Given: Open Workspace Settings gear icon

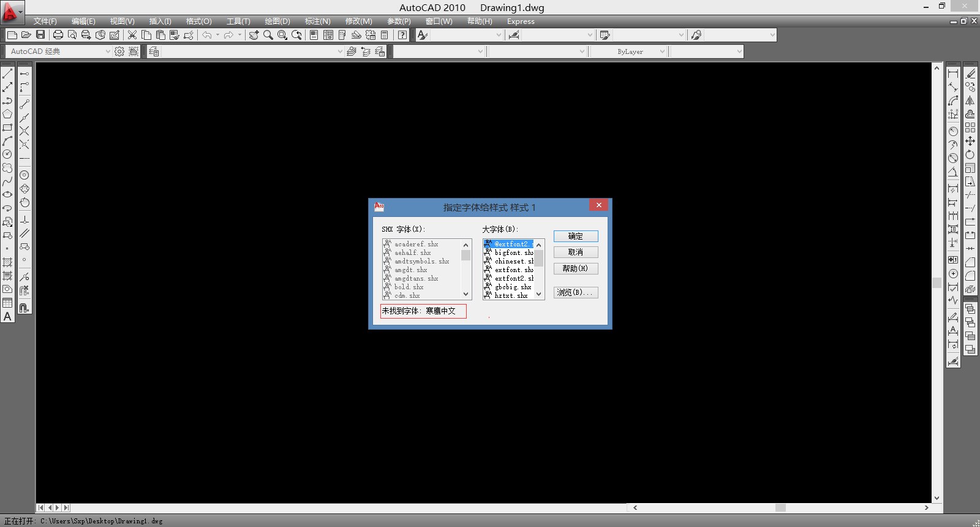Looking at the screenshot, I should (x=119, y=51).
